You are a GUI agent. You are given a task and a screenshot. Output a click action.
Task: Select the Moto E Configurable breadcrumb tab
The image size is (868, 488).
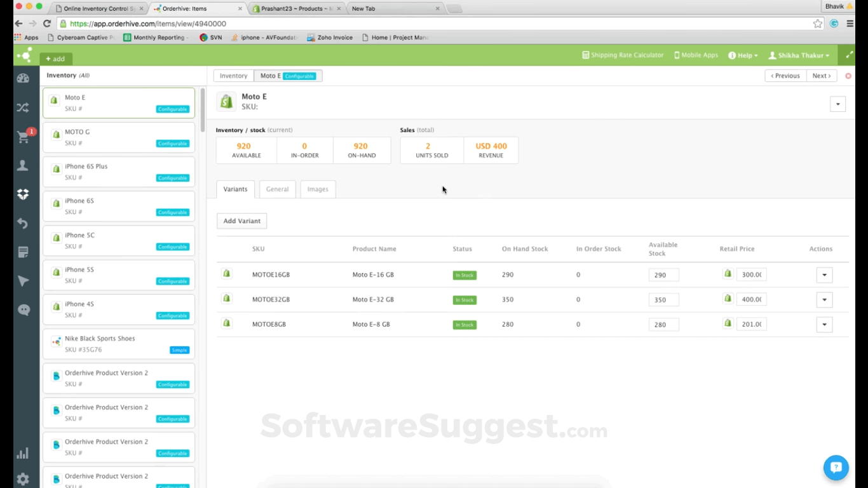[288, 76]
